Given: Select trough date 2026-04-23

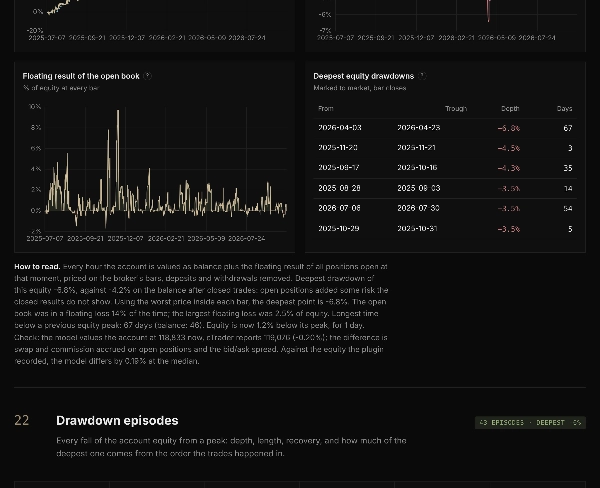Looking at the screenshot, I should [419, 128].
